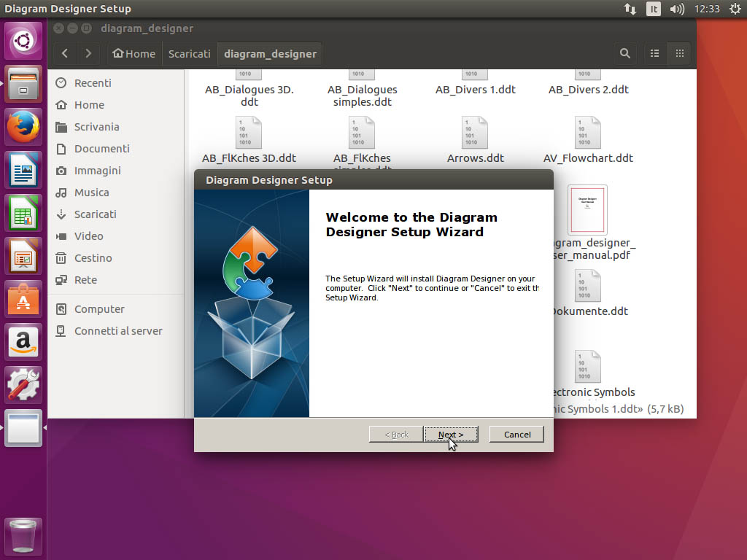Select the Arrows.ddt file

coord(475,140)
